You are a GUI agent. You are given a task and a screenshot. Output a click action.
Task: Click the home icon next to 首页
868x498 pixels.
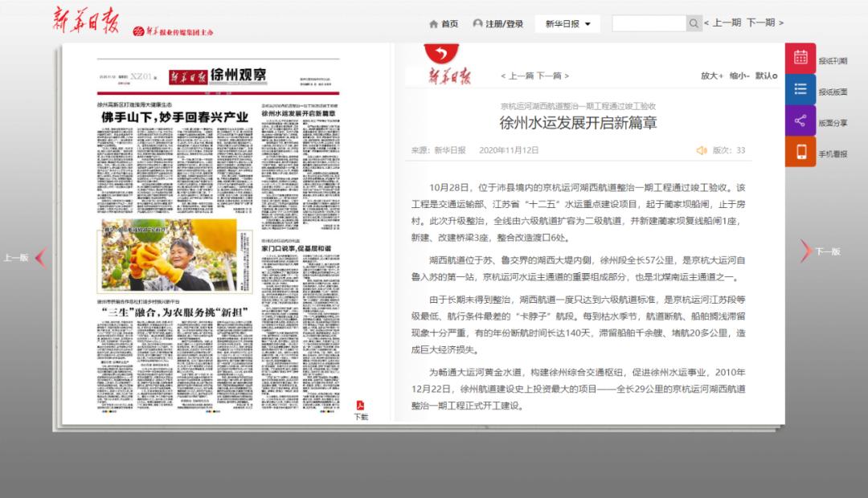tap(433, 24)
